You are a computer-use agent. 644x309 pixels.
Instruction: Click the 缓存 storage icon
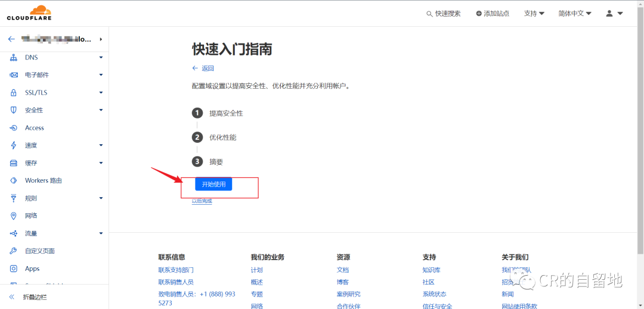(x=14, y=163)
